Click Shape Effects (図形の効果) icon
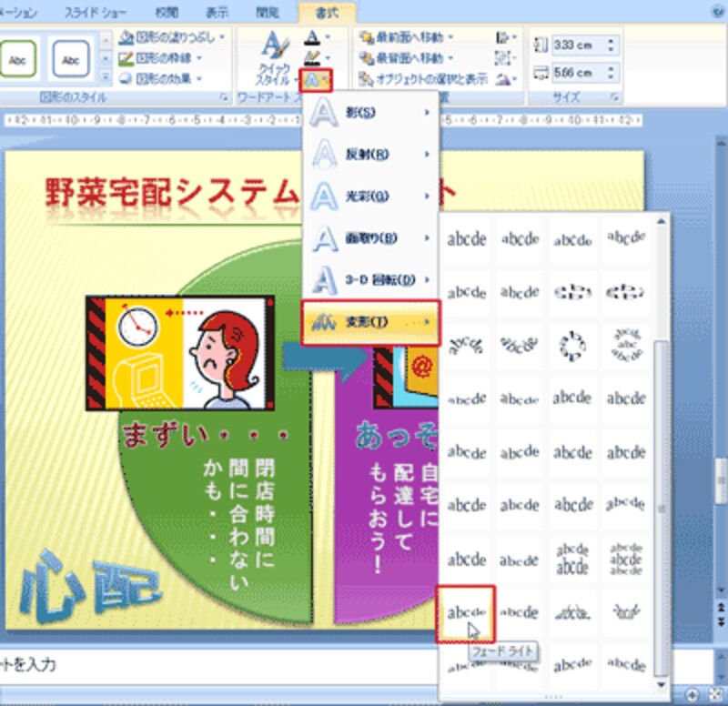Viewport: 728px width, 706px height. 126,79
